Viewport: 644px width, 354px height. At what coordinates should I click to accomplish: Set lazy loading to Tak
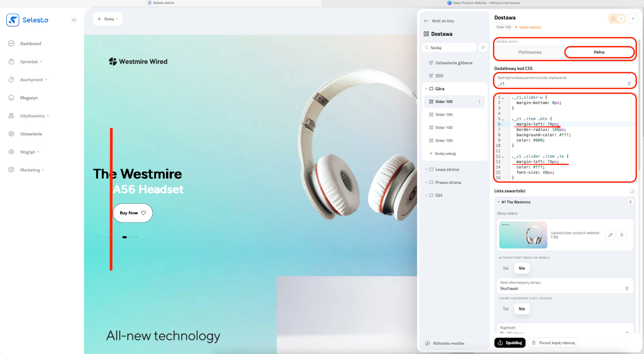505,309
